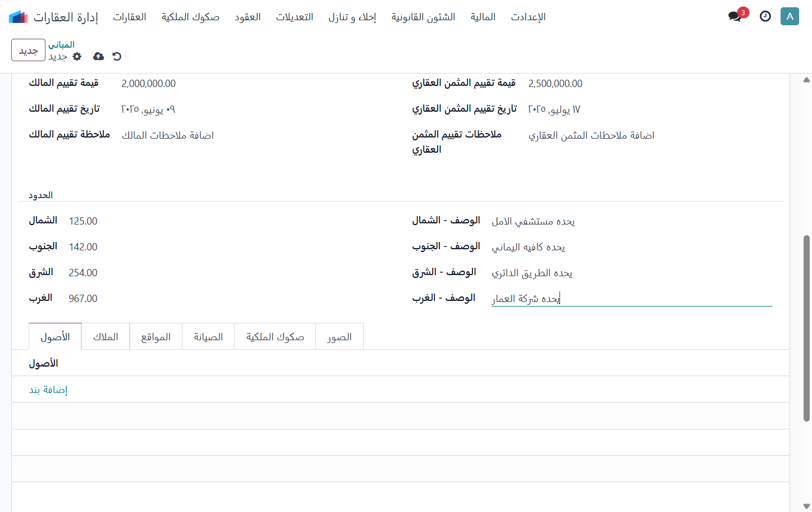Viewport: 812px width, 512px height.
Task: Open the الشئون القانونية menu
Action: pyautogui.click(x=423, y=17)
